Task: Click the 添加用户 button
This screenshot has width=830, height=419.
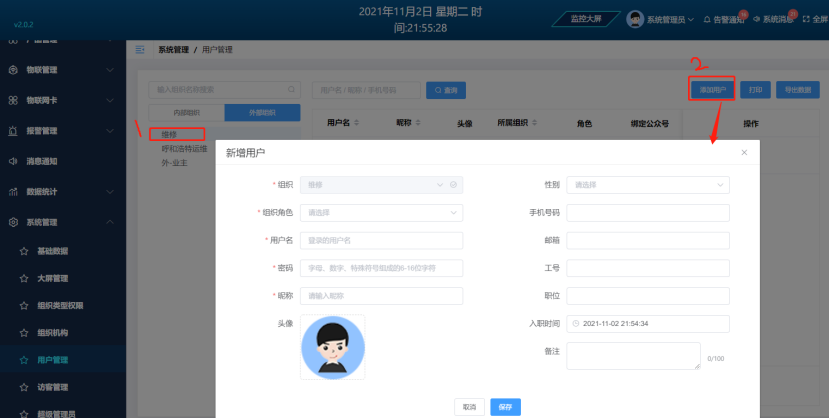Action: (x=712, y=89)
